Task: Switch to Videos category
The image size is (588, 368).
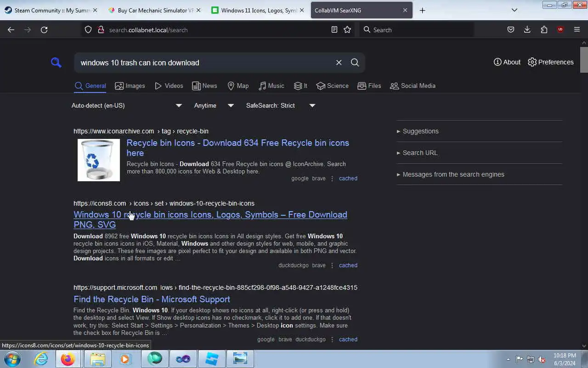Action: tap(169, 86)
